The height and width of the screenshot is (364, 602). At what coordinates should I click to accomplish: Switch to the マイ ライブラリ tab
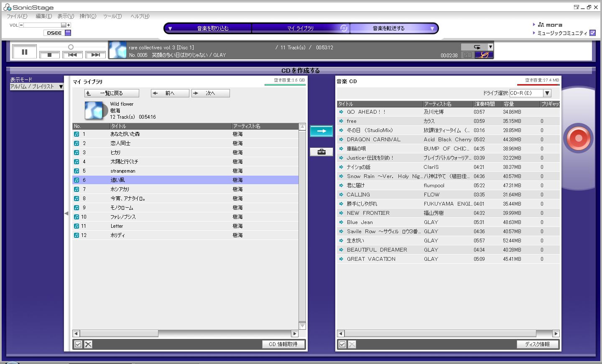pos(300,28)
